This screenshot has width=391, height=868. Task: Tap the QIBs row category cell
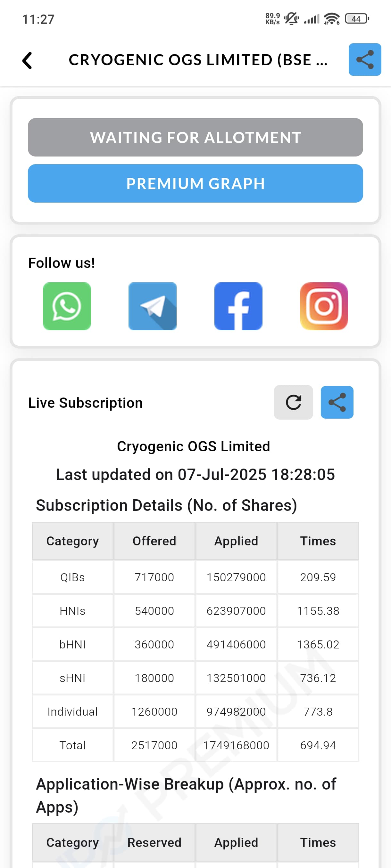coord(72,577)
